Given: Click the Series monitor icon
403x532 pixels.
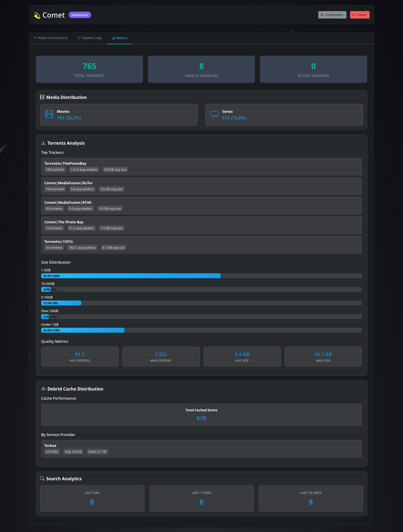Looking at the screenshot, I should [x=214, y=114].
